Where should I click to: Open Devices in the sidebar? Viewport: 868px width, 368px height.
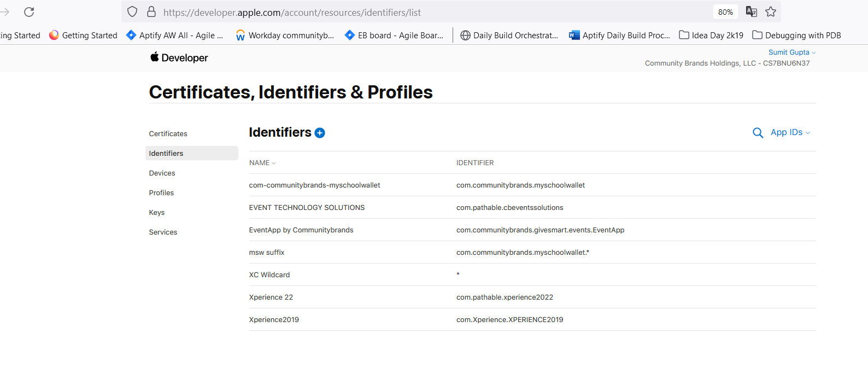[162, 173]
